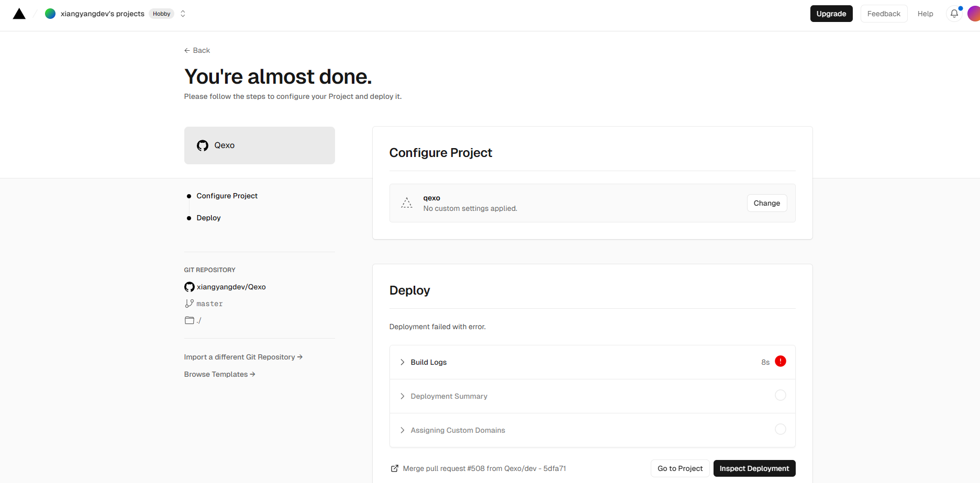
Task: Click the GitHub icon beside xiangyangdev/Qexo
Action: 190,287
